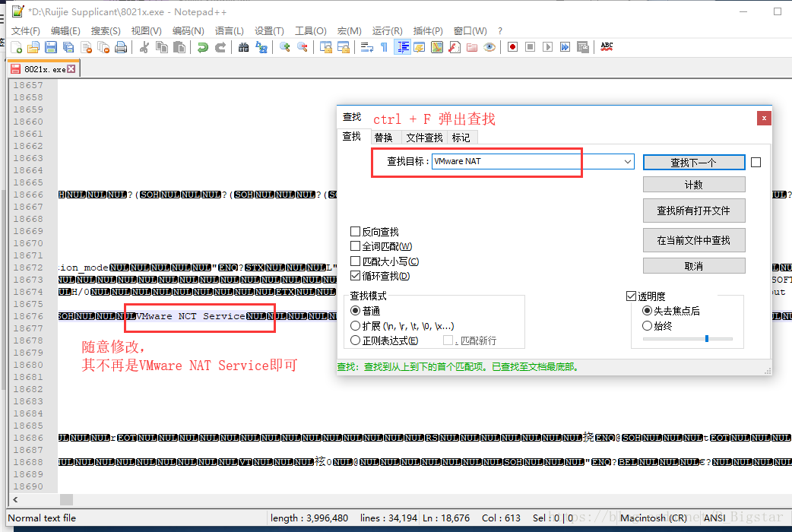Open the 宏(M) menu
This screenshot has height=532, width=792.
(x=349, y=31)
